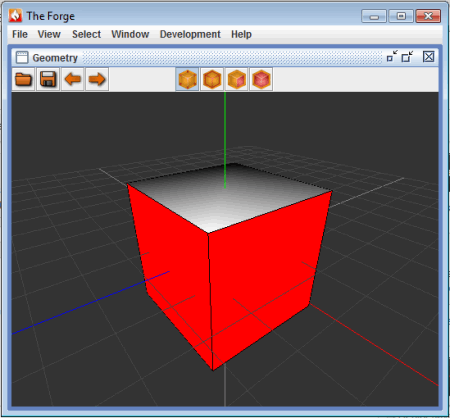This screenshot has height=418, width=450.
Task: Maximize the Geometry panel
Action: click(x=407, y=57)
